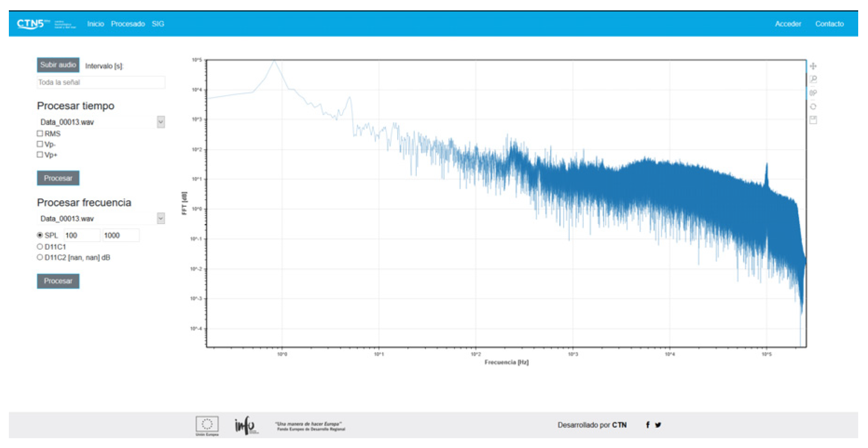Viewport: 868px width, 448px height.
Task: Select the D11C1 radio button
Action: 40,246
